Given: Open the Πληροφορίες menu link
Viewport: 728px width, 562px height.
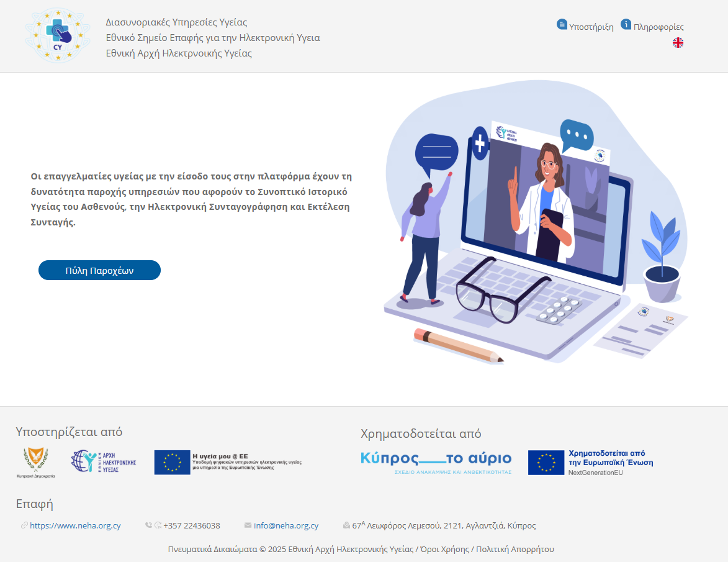Looking at the screenshot, I should point(658,27).
